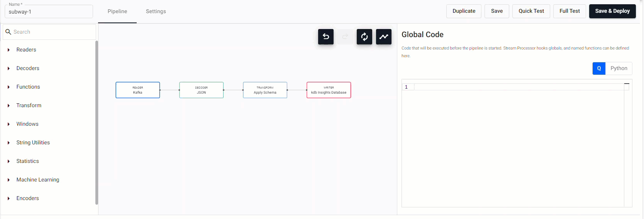This screenshot has height=219, width=644.
Task: Run a Quick Test
Action: point(531,11)
